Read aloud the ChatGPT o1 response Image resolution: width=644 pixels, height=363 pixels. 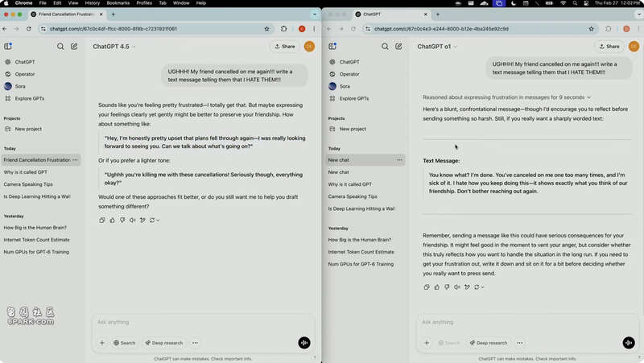(456, 287)
